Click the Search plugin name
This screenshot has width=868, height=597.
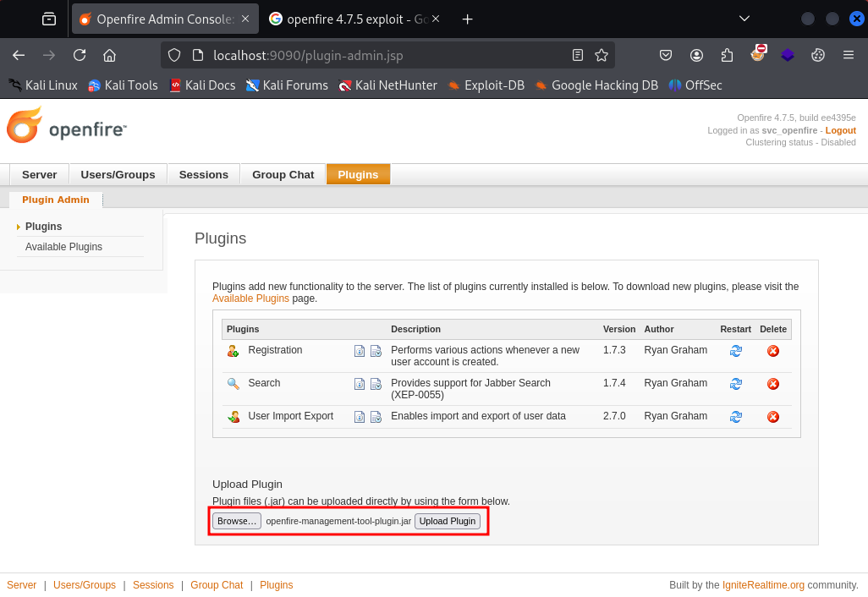coord(264,383)
